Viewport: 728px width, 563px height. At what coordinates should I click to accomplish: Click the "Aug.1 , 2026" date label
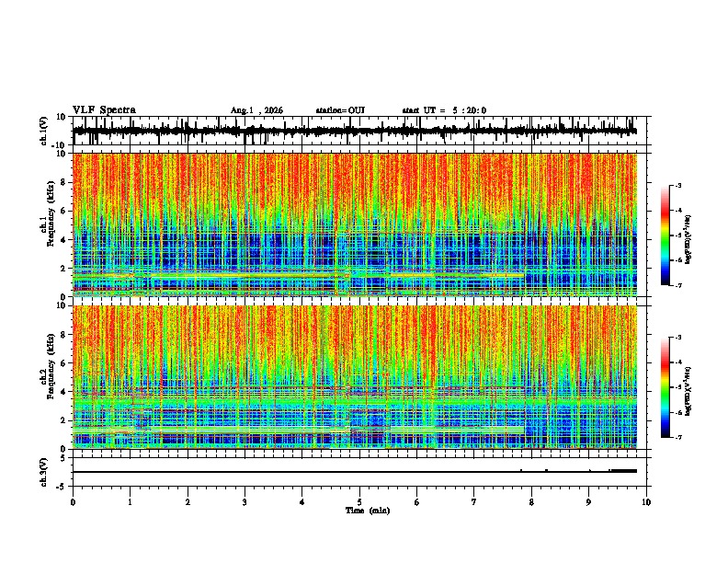(256, 110)
